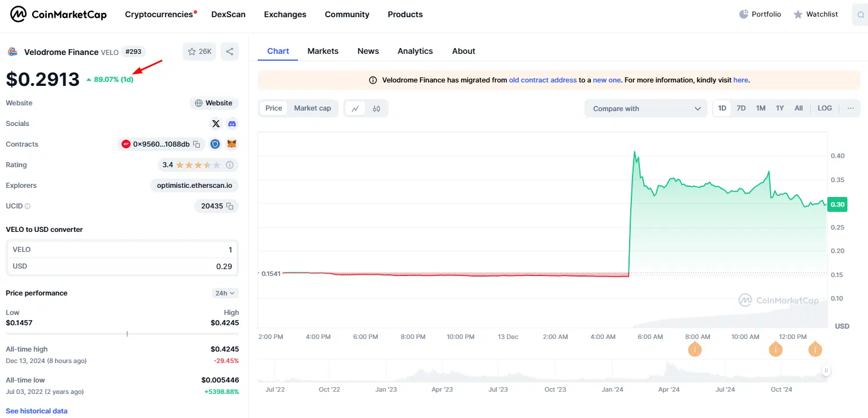Open the Exchanges menu
Image resolution: width=868 pixels, height=418 pixels.
(285, 14)
